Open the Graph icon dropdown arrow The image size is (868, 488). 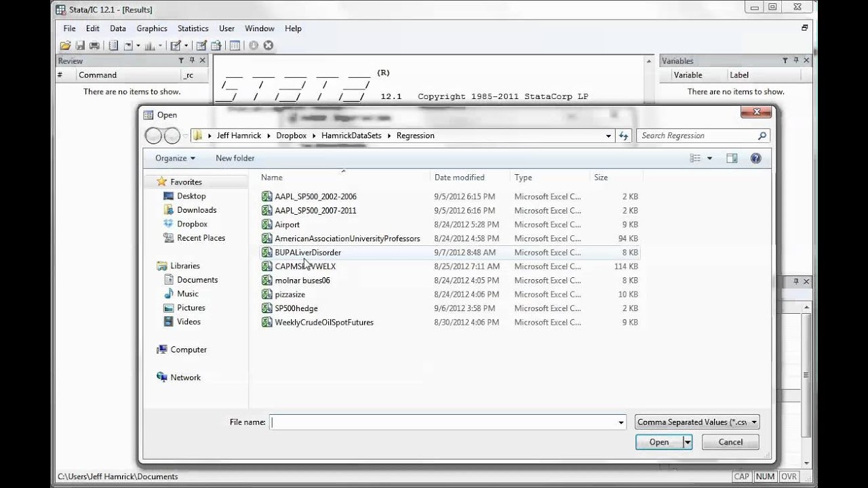pyautogui.click(x=161, y=46)
